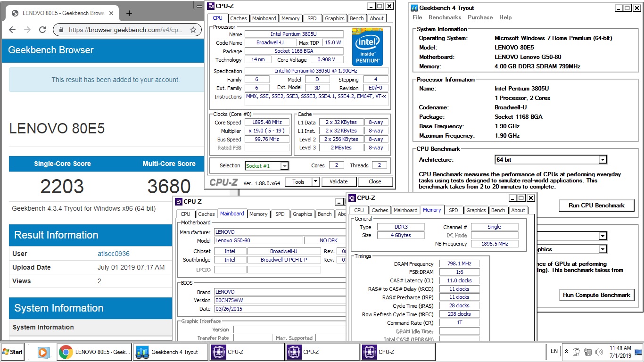This screenshot has width=644, height=362.
Task: Click the Geekbench 4 Tryout title bar icon
Action: click(414, 8)
